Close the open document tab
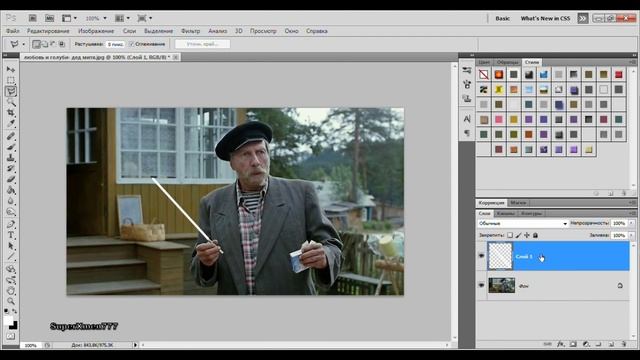 click(x=176, y=57)
